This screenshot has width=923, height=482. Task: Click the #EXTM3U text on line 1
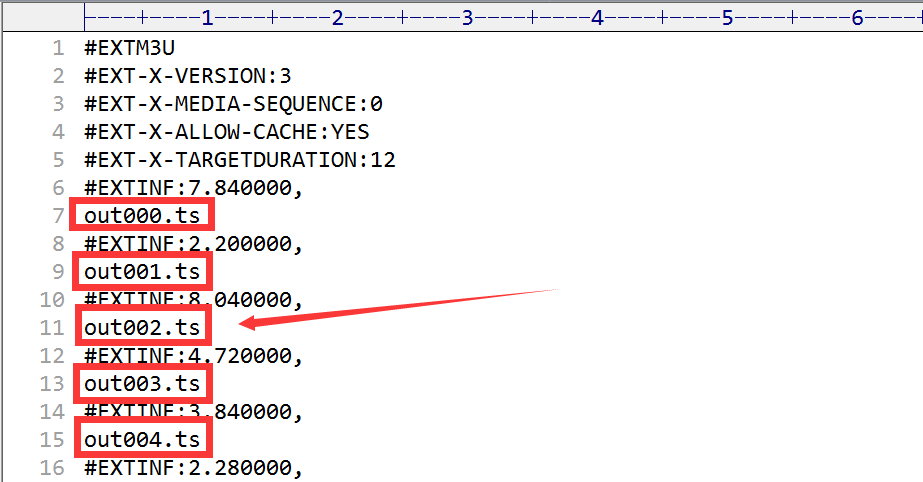[x=130, y=48]
